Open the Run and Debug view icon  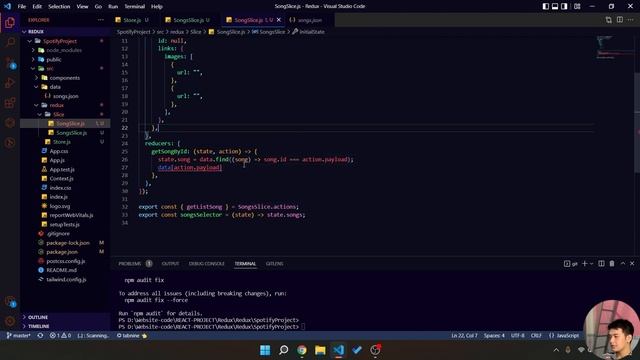[x=10, y=82]
